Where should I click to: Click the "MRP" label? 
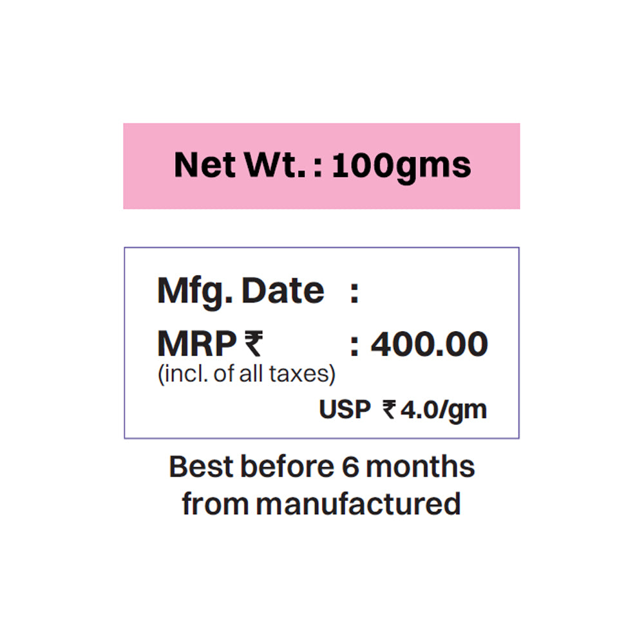(197, 344)
